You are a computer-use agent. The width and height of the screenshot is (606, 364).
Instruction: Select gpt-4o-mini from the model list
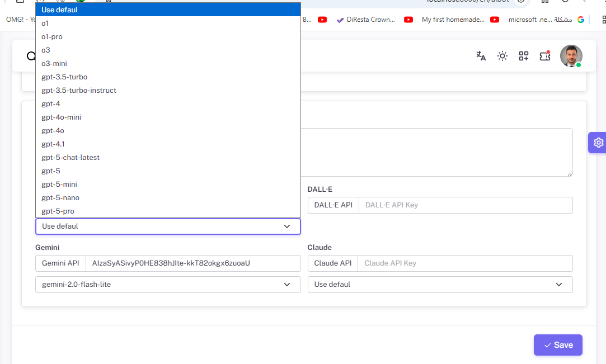(61, 117)
